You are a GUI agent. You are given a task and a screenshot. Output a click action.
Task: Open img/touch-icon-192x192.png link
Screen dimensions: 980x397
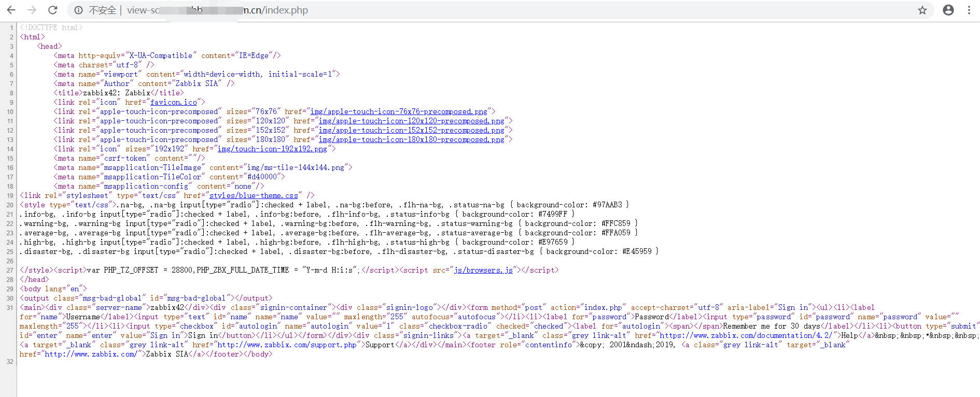(x=272, y=149)
